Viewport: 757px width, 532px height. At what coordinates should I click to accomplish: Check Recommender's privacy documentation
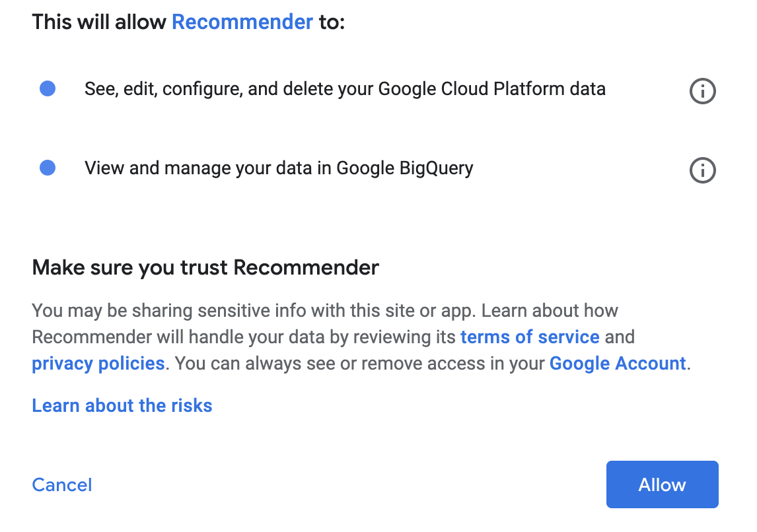tap(98, 363)
